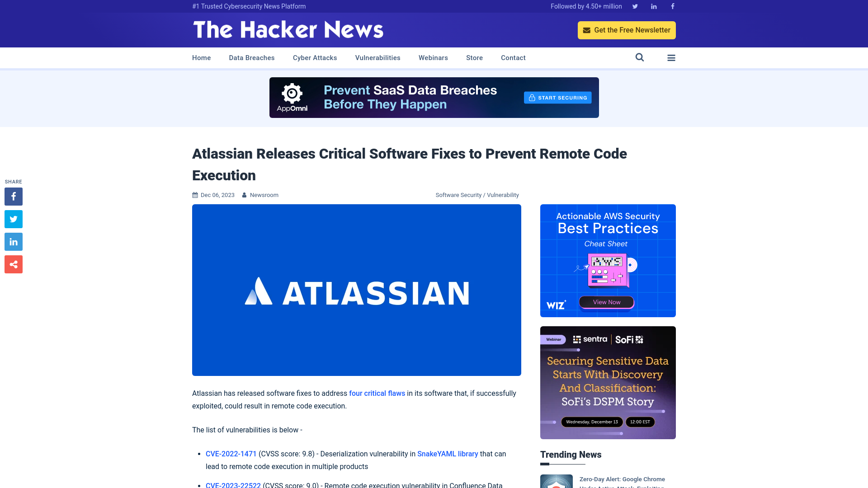Click the SnakeYAML library hyperlink
868x488 pixels.
tap(447, 454)
